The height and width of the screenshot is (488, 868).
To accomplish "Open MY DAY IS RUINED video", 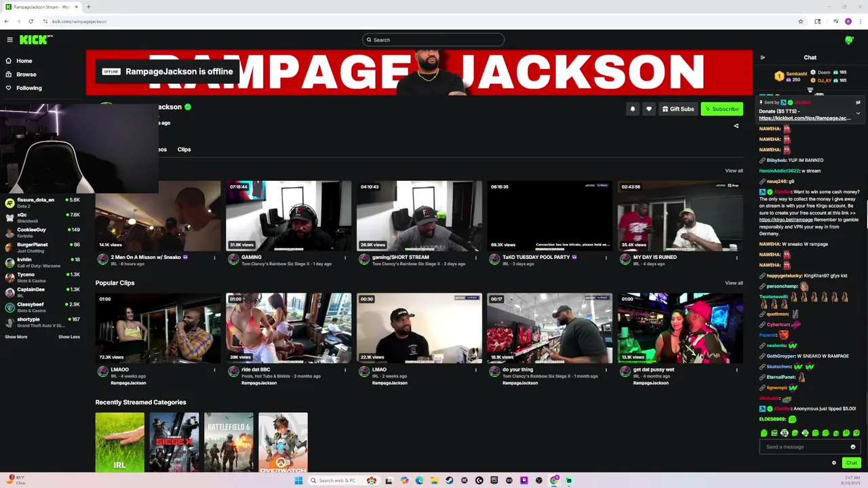I will coord(680,216).
